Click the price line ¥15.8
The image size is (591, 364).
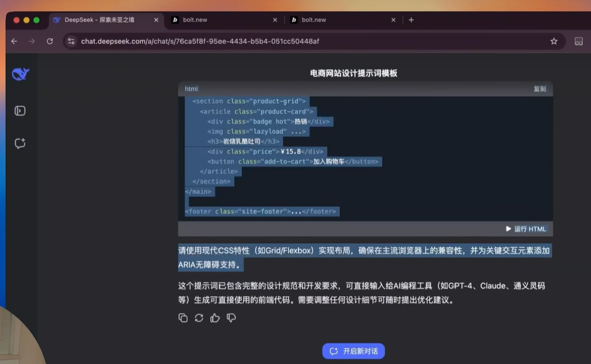tap(265, 151)
